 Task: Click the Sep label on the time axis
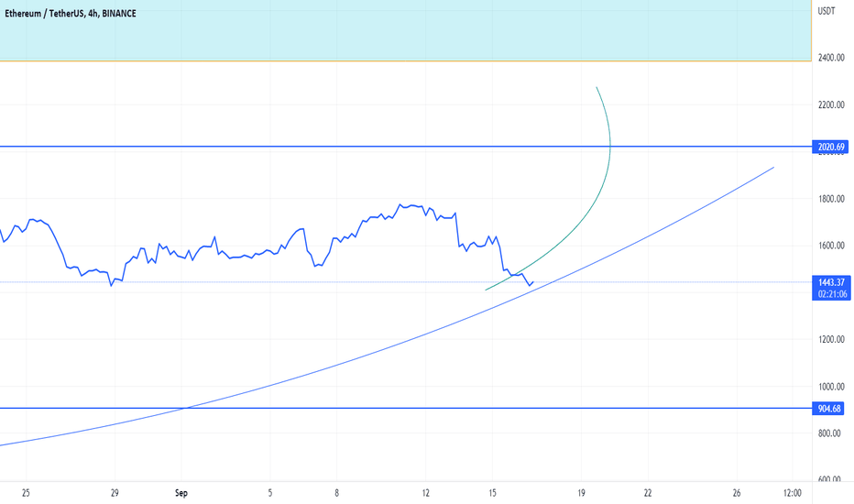181,493
